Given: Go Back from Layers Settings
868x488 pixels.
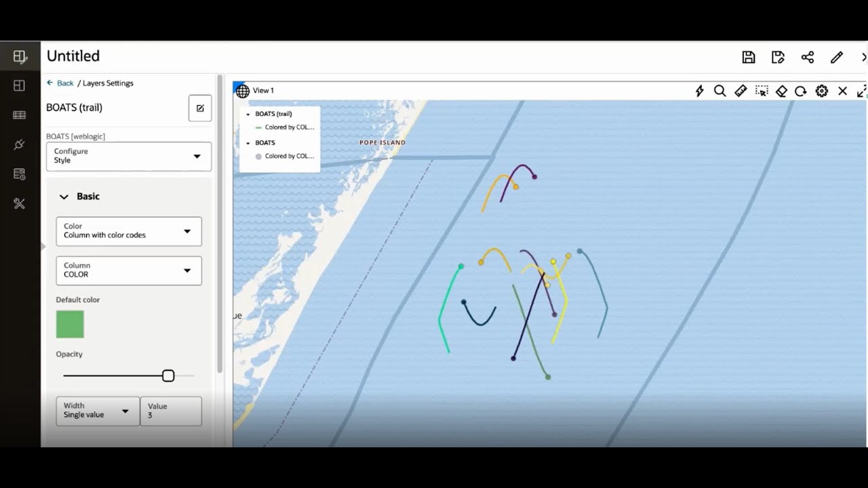Looking at the screenshot, I should click(60, 83).
